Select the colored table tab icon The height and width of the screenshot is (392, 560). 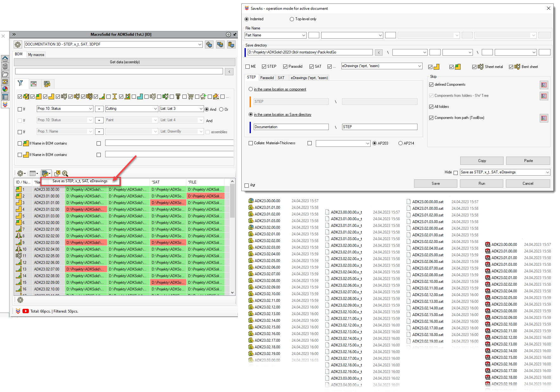coord(34,84)
